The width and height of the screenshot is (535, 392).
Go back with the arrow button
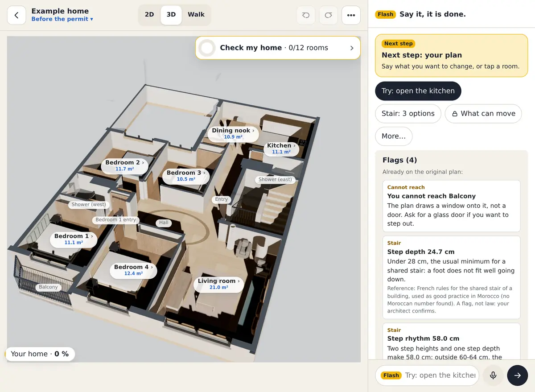point(16,15)
